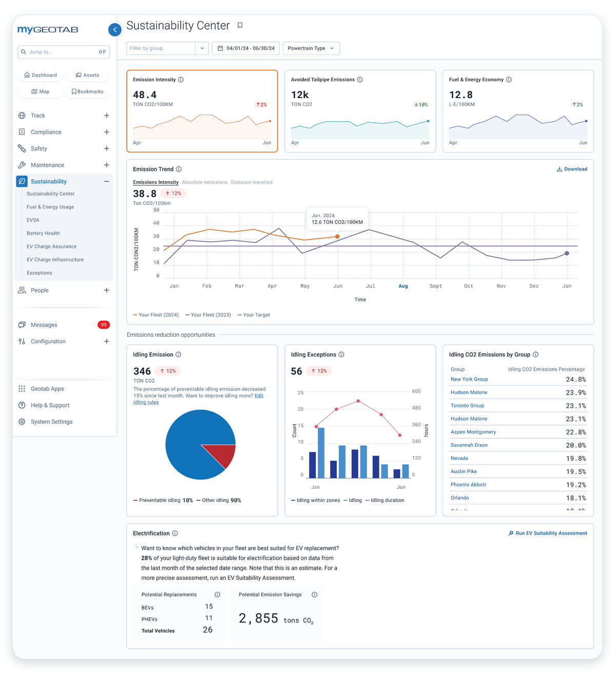This screenshot has height=676, width=616.
Task: Click the Bookmarks button
Action: tap(87, 91)
